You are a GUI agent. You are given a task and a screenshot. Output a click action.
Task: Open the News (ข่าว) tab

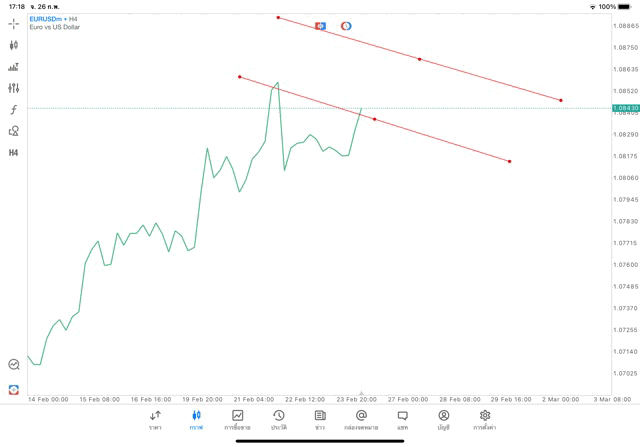coord(320,420)
